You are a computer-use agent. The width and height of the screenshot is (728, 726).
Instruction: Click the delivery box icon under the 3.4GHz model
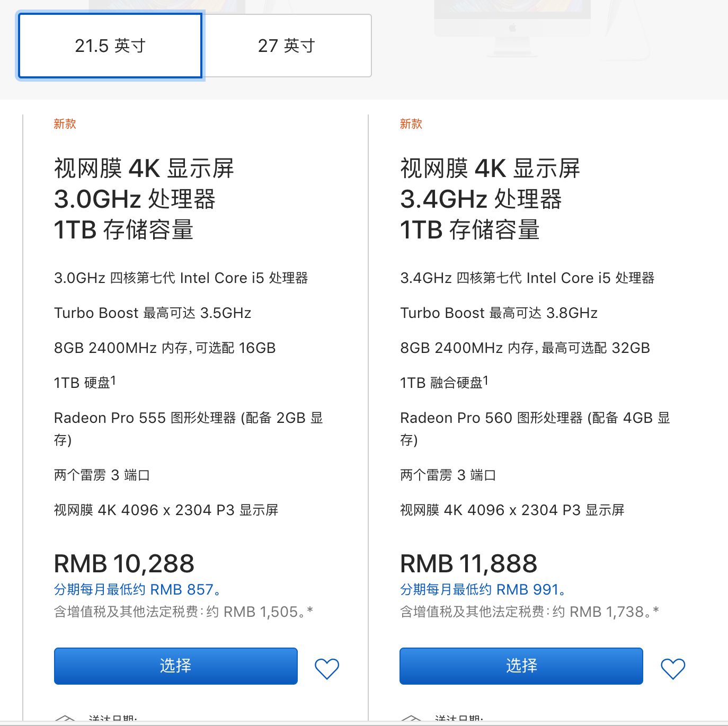click(411, 719)
